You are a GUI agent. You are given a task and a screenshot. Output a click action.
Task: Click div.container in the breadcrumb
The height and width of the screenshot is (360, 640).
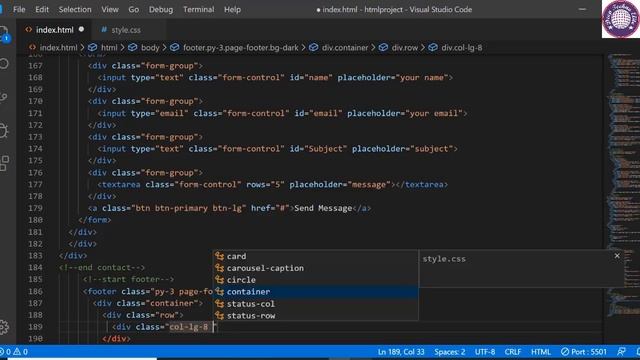coord(345,48)
